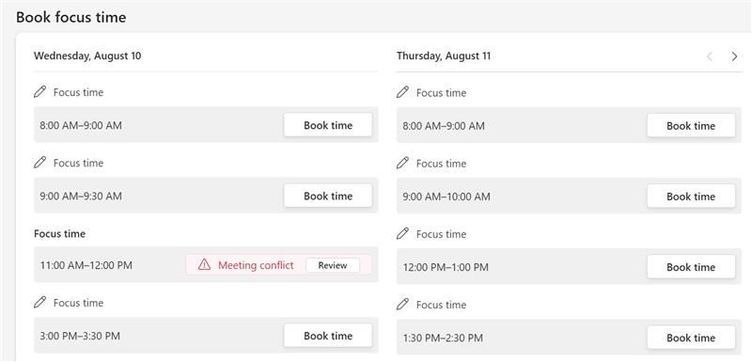Click the Meeting conflict label text

(x=256, y=265)
